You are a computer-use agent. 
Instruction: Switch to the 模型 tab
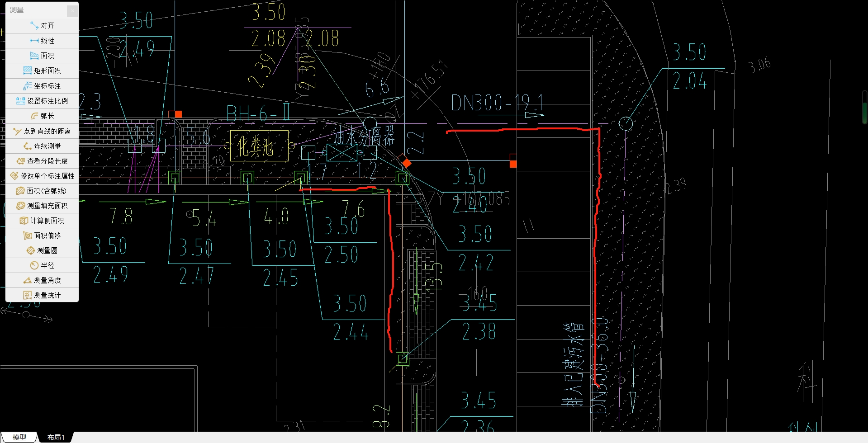tap(19, 437)
